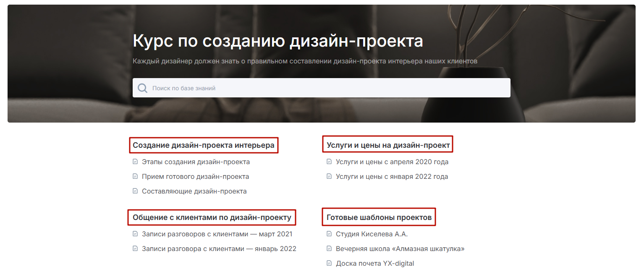644x280 pixels.
Task: Click the «Курс по созданию дизайн-проекта» heading
Action: click(x=277, y=41)
